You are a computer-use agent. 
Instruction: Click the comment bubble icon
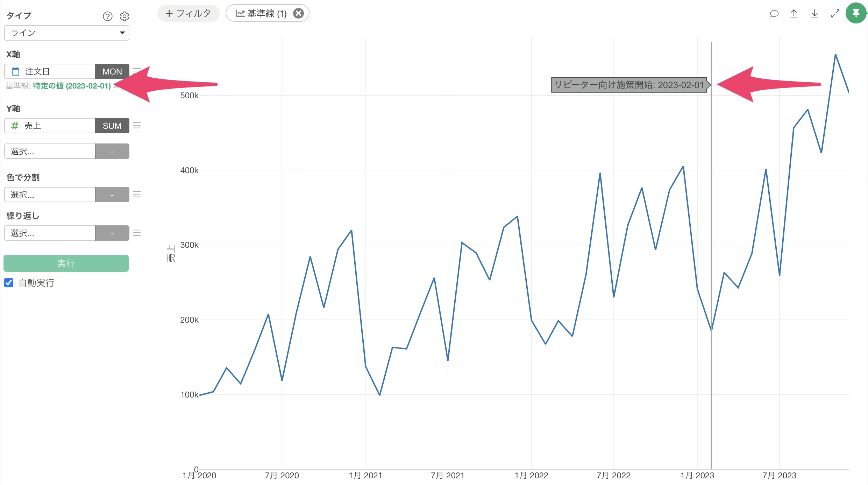point(774,14)
